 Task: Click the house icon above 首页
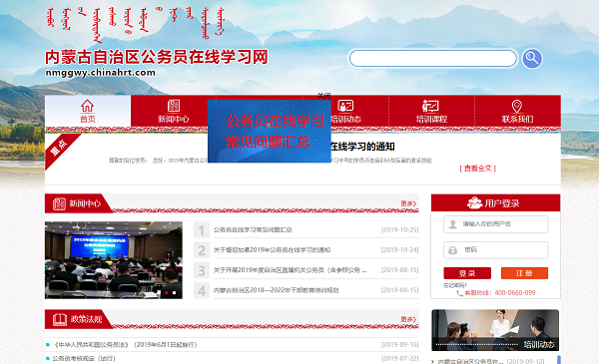click(x=87, y=106)
